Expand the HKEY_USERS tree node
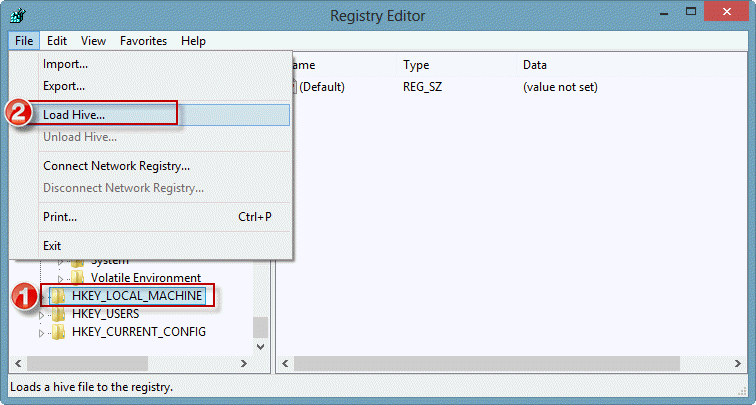Screen dimensions: 756x405 [x=42, y=314]
